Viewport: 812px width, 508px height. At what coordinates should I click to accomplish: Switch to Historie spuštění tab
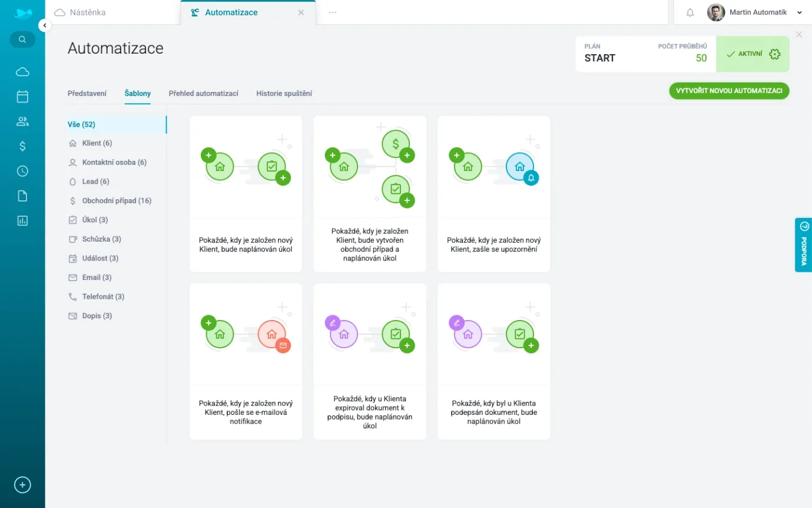coord(284,93)
